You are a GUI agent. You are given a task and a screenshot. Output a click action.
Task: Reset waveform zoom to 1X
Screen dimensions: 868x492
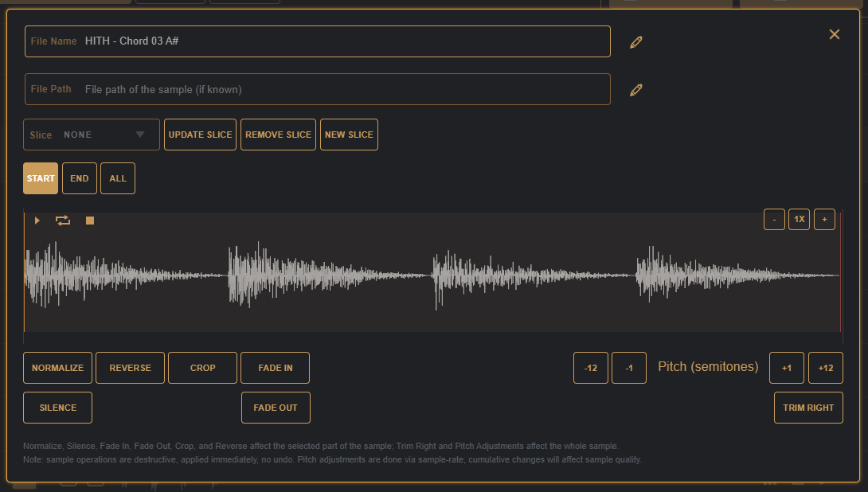799,220
